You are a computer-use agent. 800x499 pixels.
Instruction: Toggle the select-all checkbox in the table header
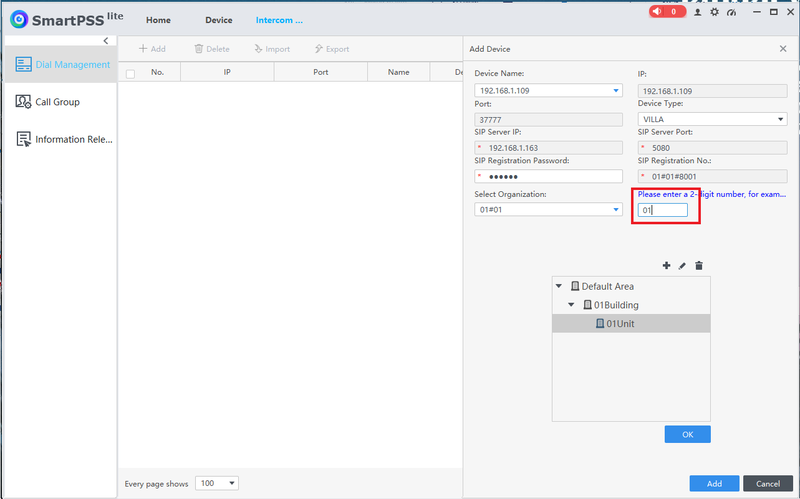click(x=131, y=73)
